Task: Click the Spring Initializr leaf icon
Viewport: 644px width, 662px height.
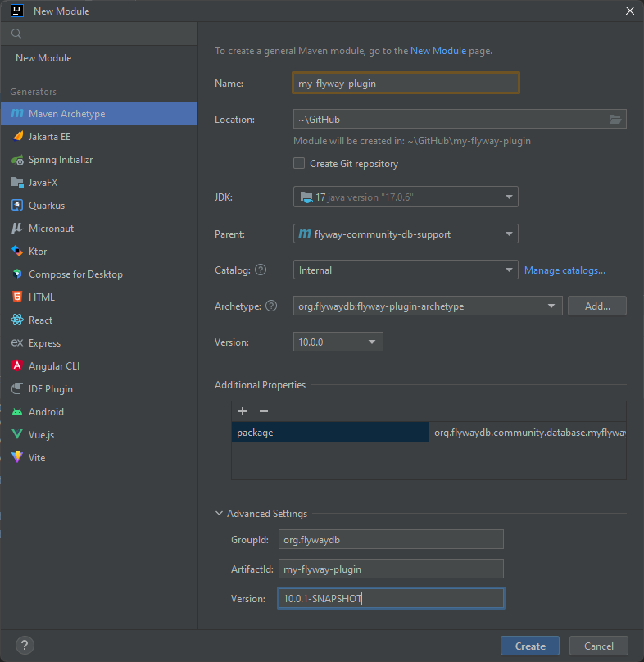Action: click(17, 160)
